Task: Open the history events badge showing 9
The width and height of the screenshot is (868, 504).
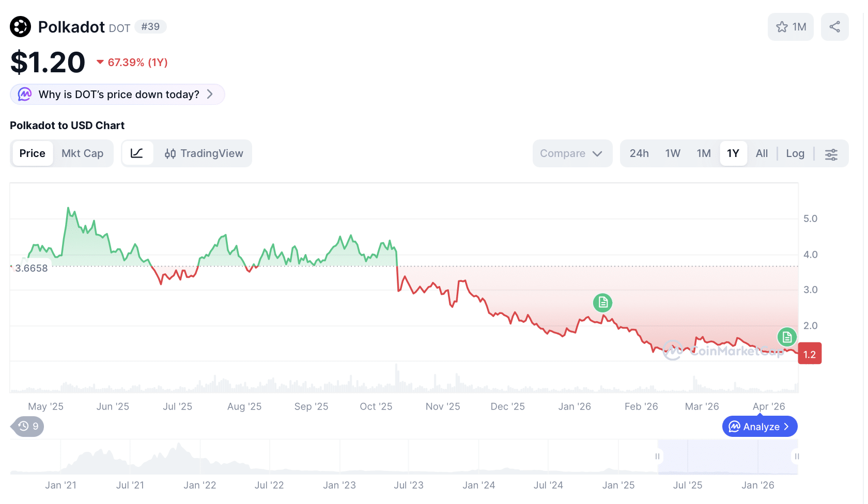Action: (28, 427)
